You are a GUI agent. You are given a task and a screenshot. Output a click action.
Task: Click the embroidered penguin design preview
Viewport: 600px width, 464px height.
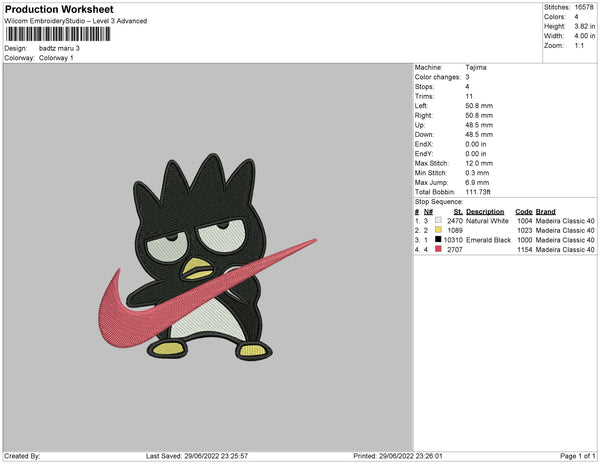point(207,258)
